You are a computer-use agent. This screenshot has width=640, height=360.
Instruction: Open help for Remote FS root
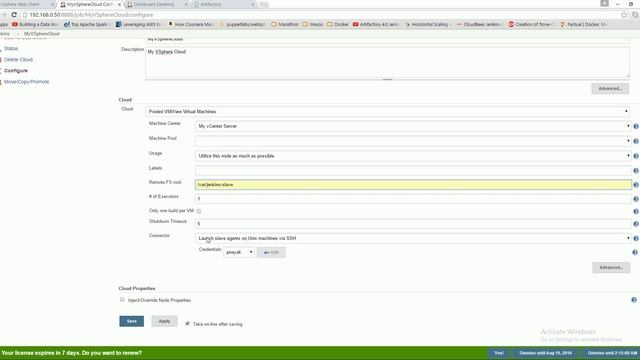[636, 185]
